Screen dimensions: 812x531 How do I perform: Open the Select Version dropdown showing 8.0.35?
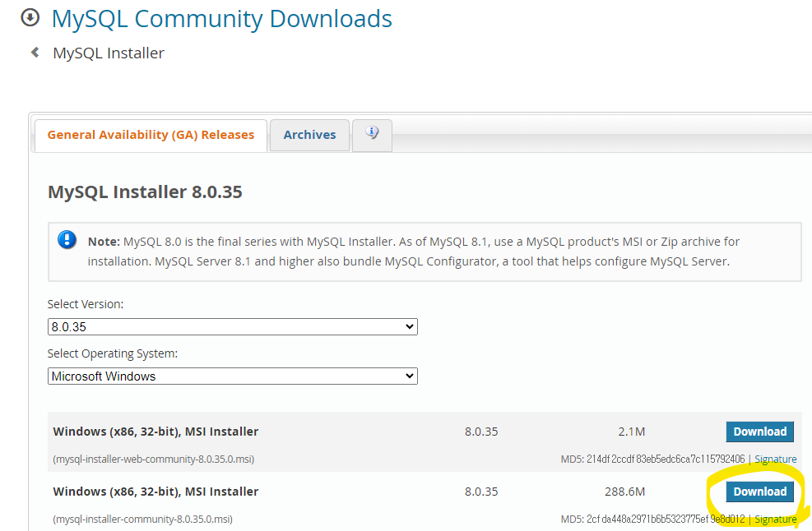click(x=233, y=326)
